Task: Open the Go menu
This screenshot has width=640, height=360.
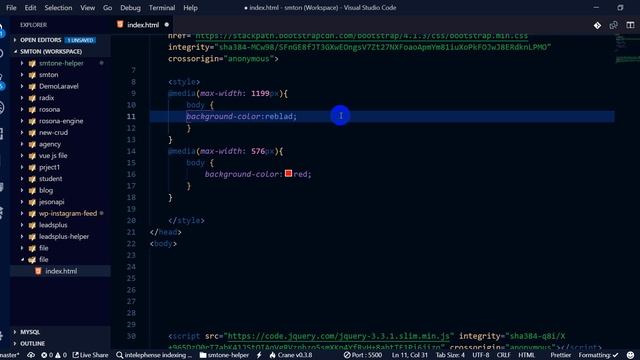Action: coord(107,8)
